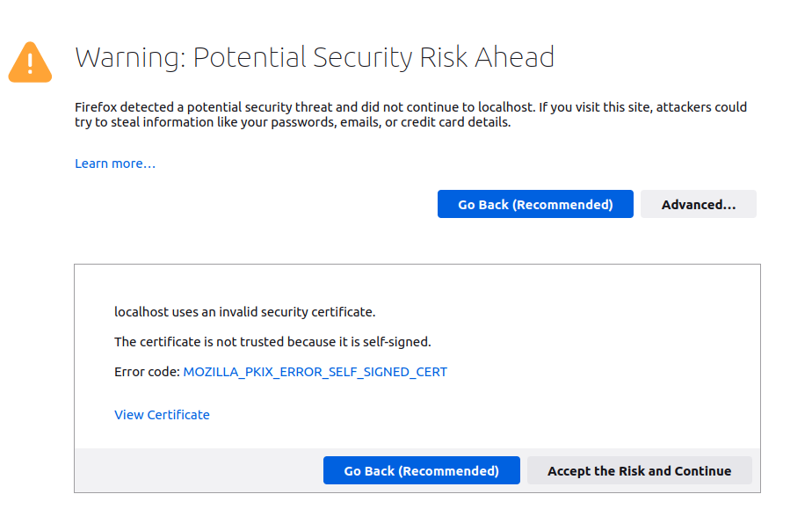Select the warning page heading text
This screenshot has width=812, height=516.
[x=315, y=57]
